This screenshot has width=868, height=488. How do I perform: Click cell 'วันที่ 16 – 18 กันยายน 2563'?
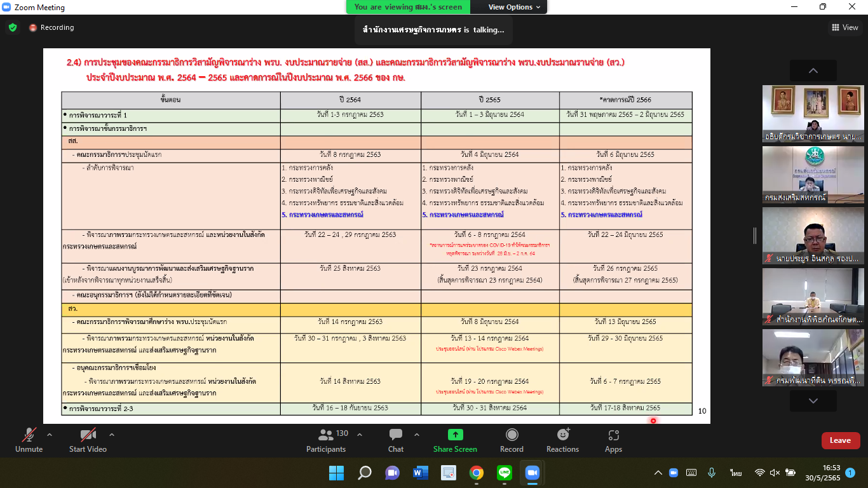tap(350, 408)
